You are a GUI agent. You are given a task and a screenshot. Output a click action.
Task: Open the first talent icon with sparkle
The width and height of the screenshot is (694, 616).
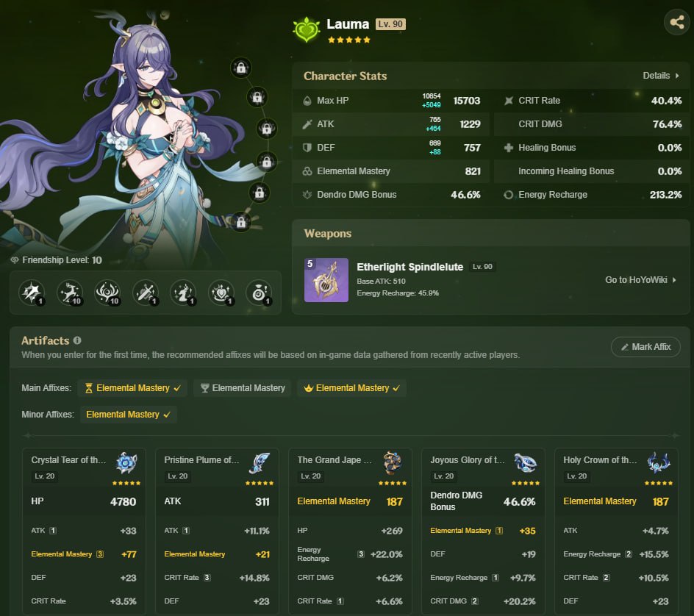[32, 293]
